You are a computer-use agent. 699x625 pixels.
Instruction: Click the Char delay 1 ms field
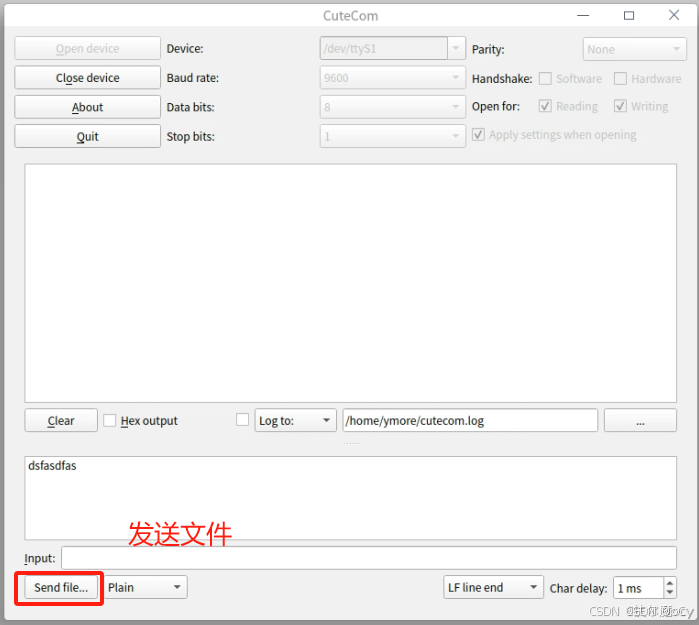(638, 588)
